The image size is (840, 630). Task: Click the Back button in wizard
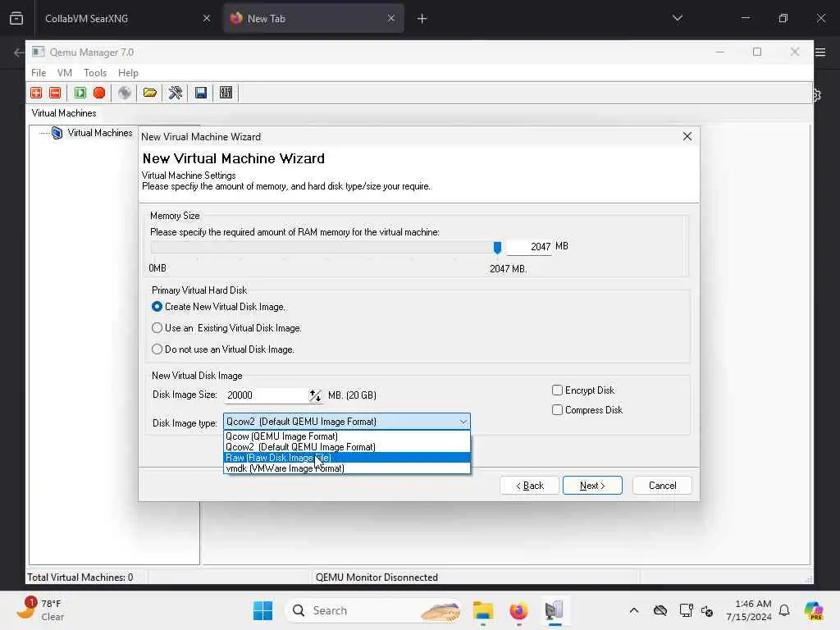pyautogui.click(x=529, y=486)
